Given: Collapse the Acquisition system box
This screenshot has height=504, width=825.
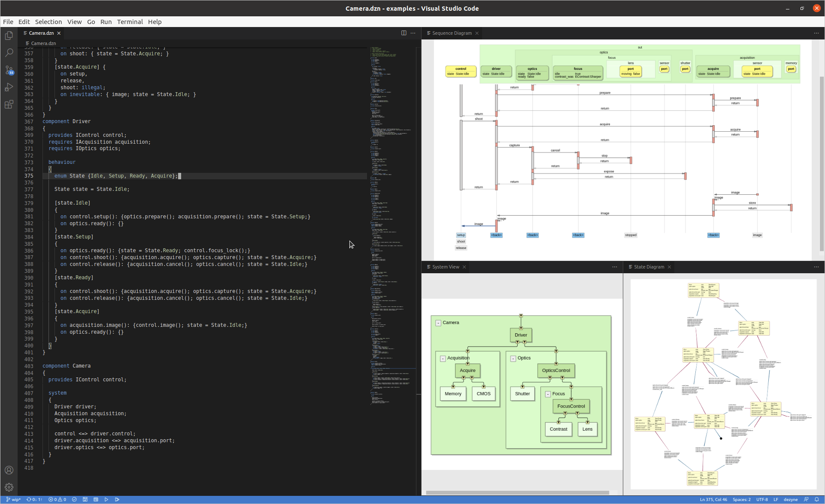Looking at the screenshot, I should coord(443,359).
